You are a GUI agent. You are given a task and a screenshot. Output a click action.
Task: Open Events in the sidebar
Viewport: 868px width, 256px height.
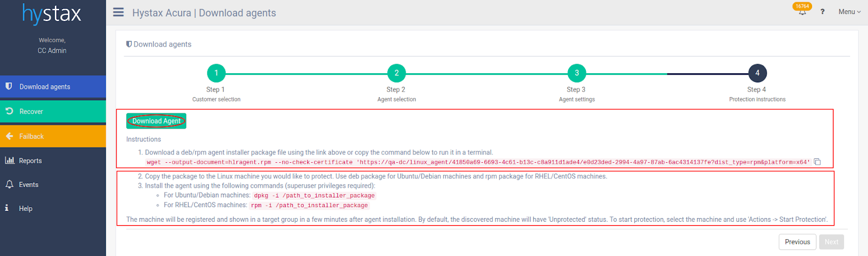point(53,184)
